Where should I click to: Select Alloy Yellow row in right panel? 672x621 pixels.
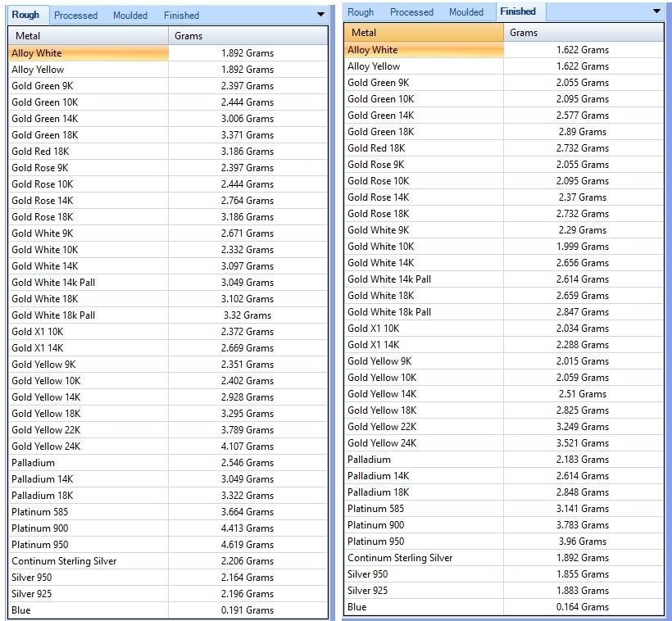pyautogui.click(x=504, y=66)
